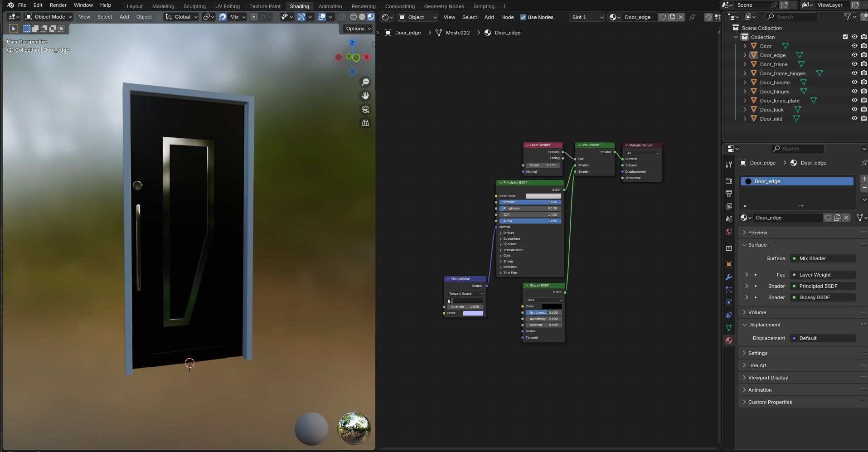Toggle proportional editing button
Screen dimensions: 868x452
point(254,17)
